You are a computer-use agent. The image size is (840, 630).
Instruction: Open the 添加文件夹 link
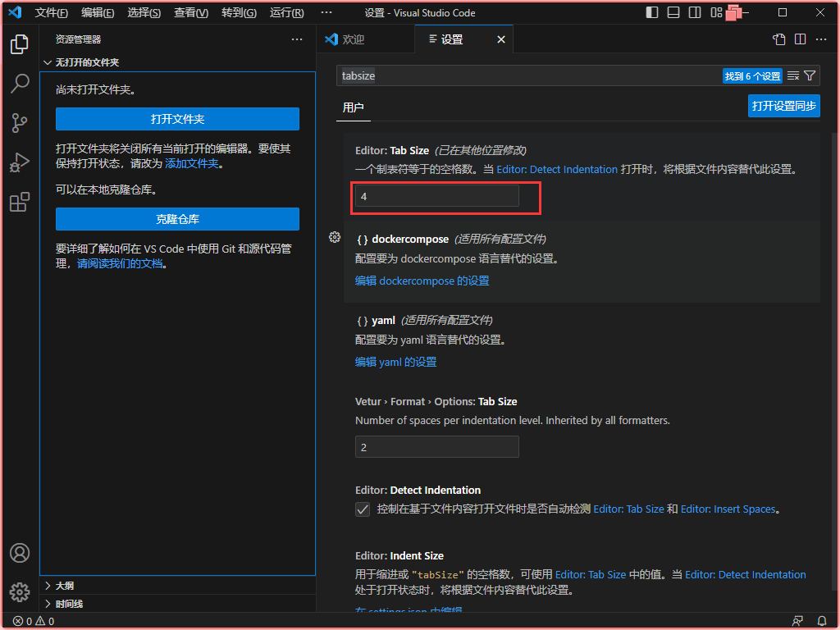pyautogui.click(x=192, y=163)
